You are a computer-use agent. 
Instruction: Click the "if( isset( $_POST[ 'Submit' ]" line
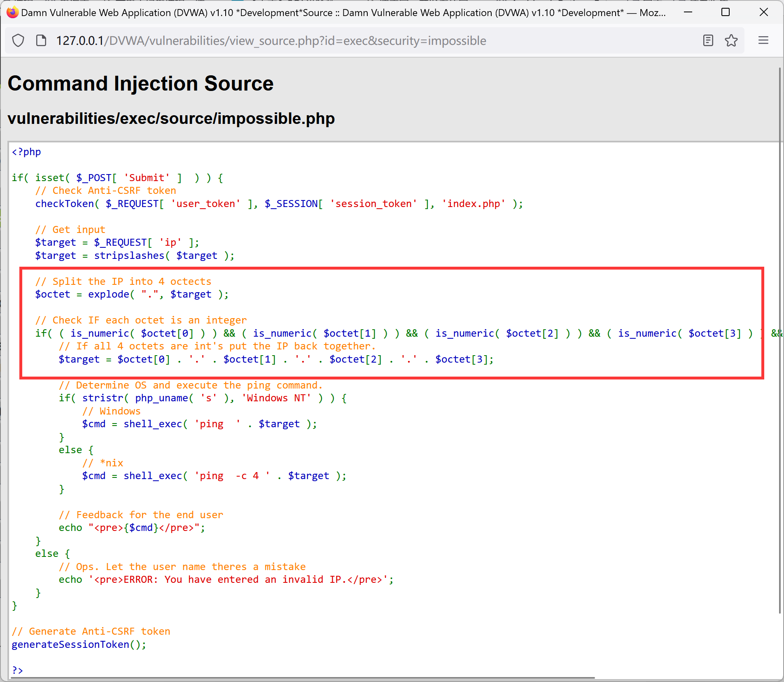pyautogui.click(x=117, y=178)
